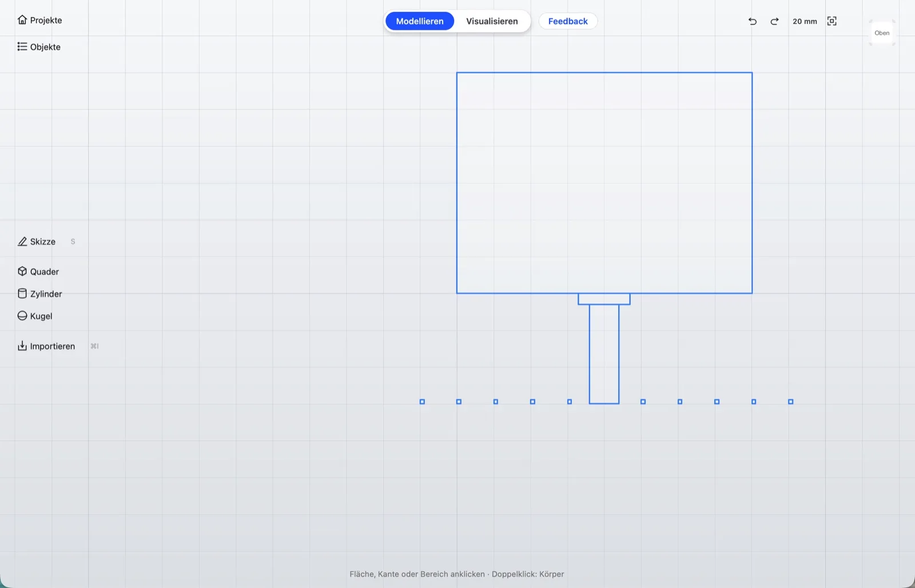Open the Objekte list panel
The width and height of the screenshot is (915, 588).
click(39, 47)
